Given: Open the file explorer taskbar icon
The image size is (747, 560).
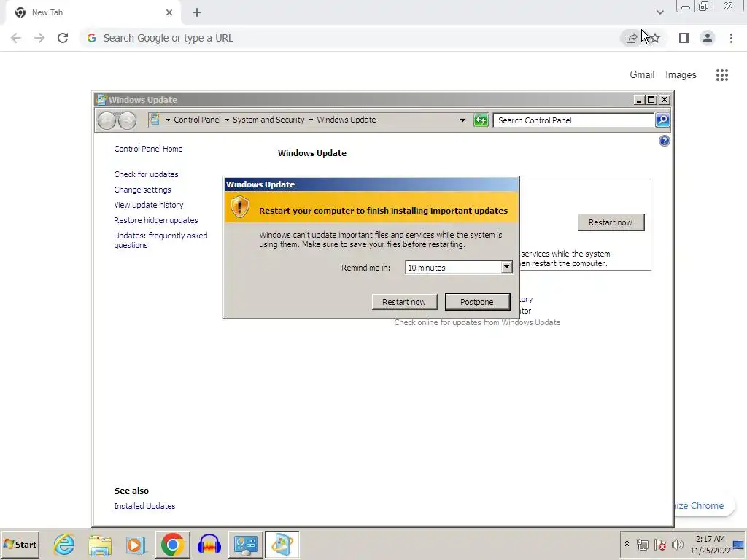Looking at the screenshot, I should click(100, 545).
